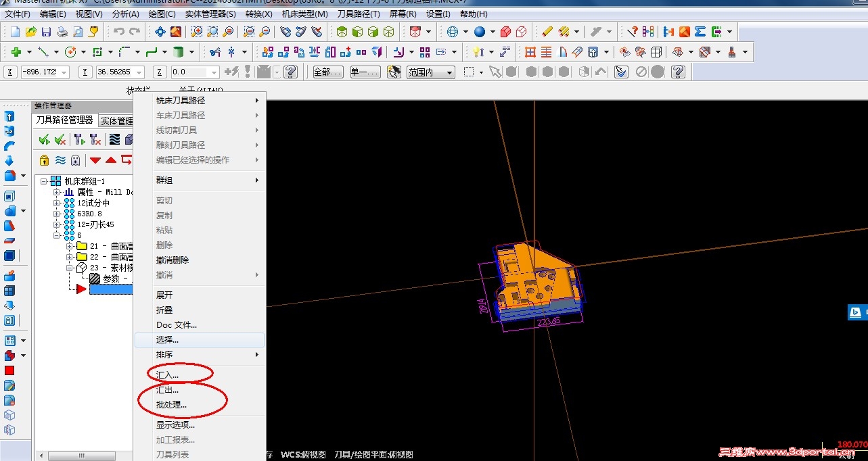Click the blue shaded sphere icon
Viewport: 868px width, 461px height.
click(480, 31)
